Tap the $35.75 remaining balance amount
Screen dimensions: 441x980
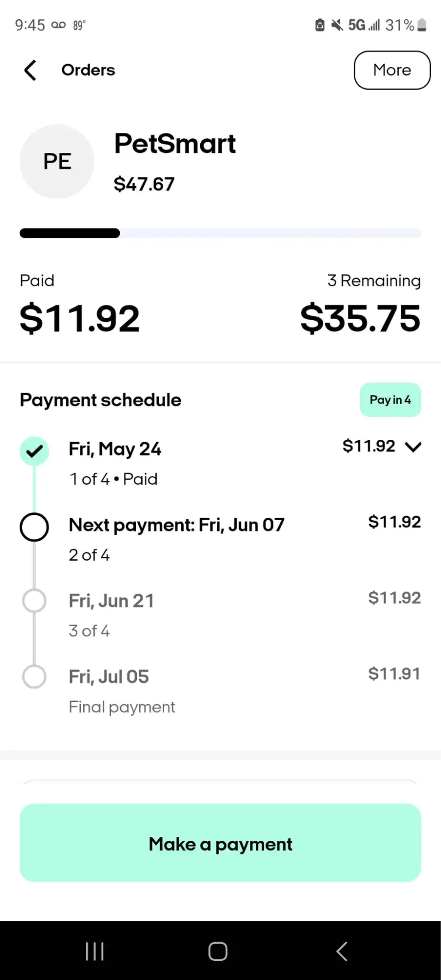pos(360,319)
